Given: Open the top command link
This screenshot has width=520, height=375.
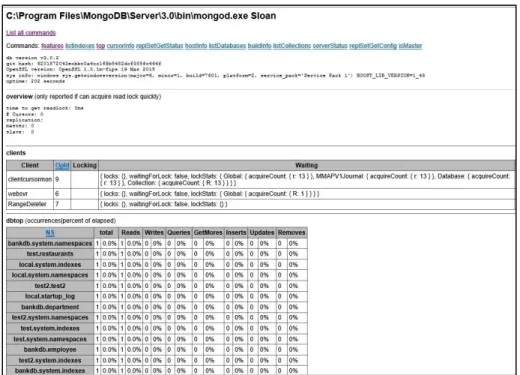Looking at the screenshot, I should (101, 46).
